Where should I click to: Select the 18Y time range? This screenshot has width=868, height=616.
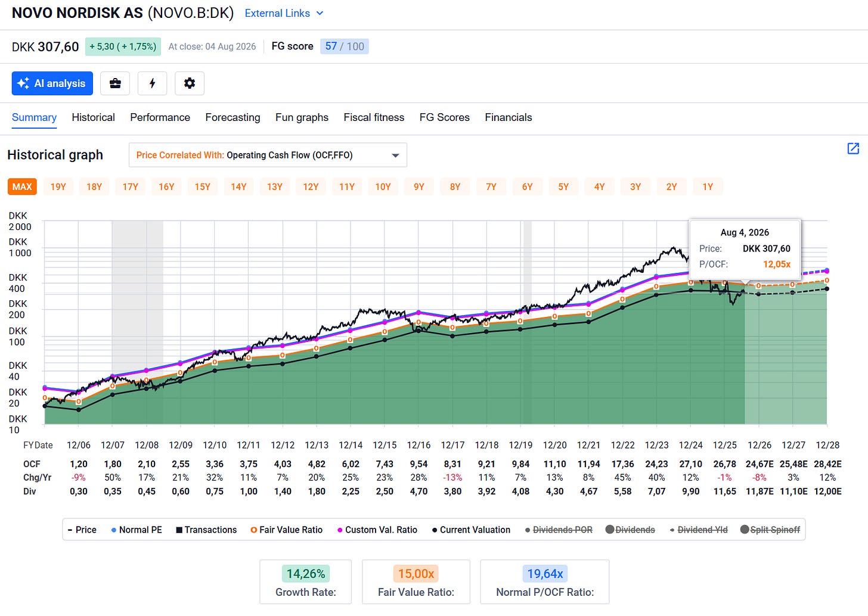pyautogui.click(x=94, y=186)
